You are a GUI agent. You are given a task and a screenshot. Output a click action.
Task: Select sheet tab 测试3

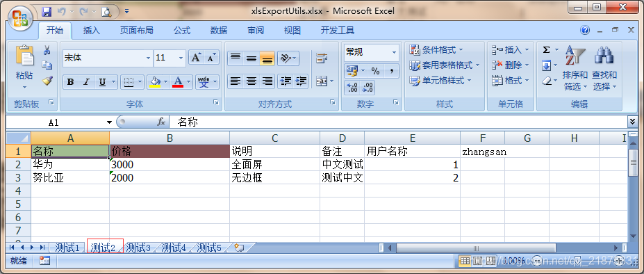pos(138,248)
